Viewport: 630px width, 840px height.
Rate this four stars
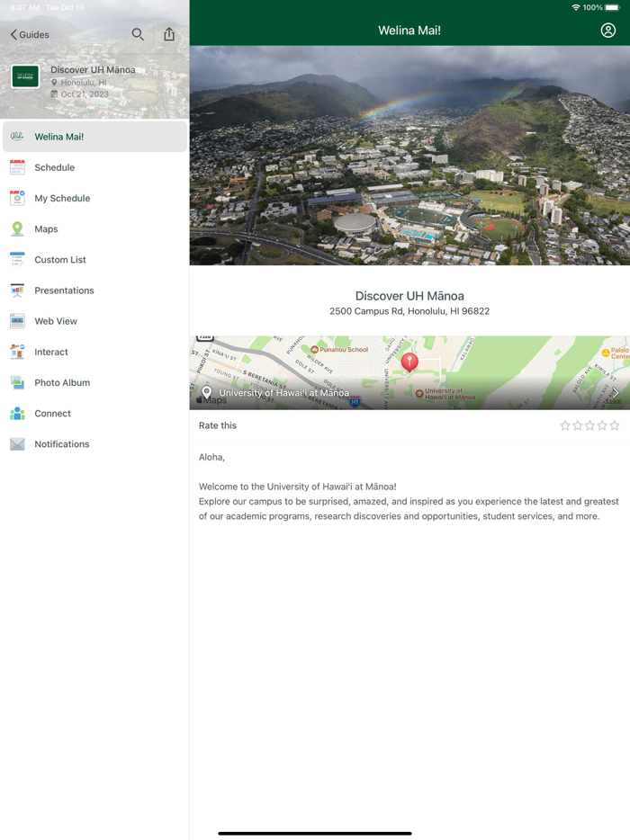[x=602, y=425]
